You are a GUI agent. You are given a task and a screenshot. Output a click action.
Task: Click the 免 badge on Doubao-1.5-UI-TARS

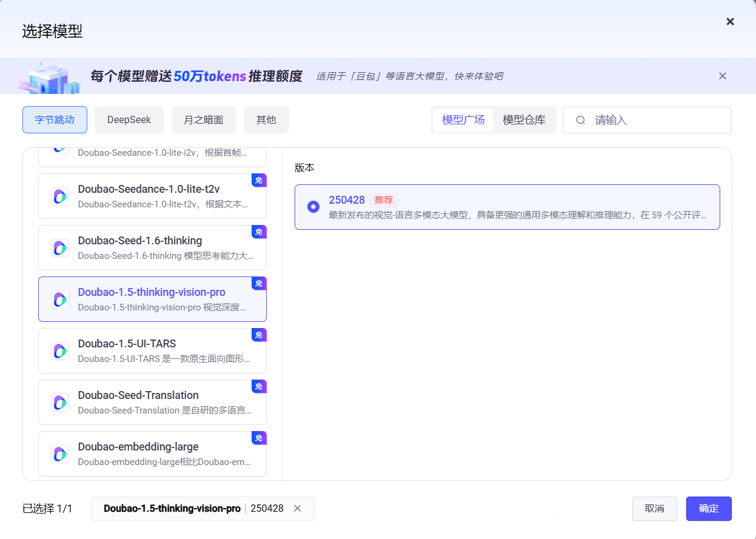[x=259, y=335]
